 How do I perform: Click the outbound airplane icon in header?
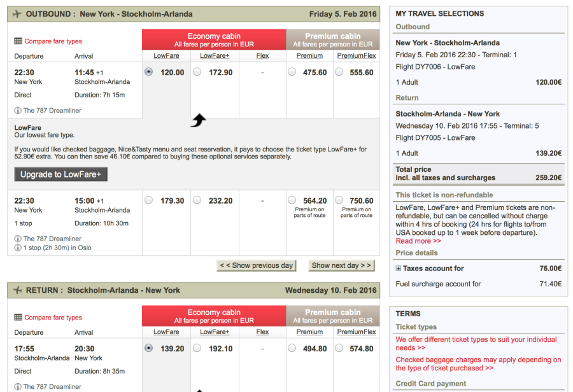click(17, 14)
